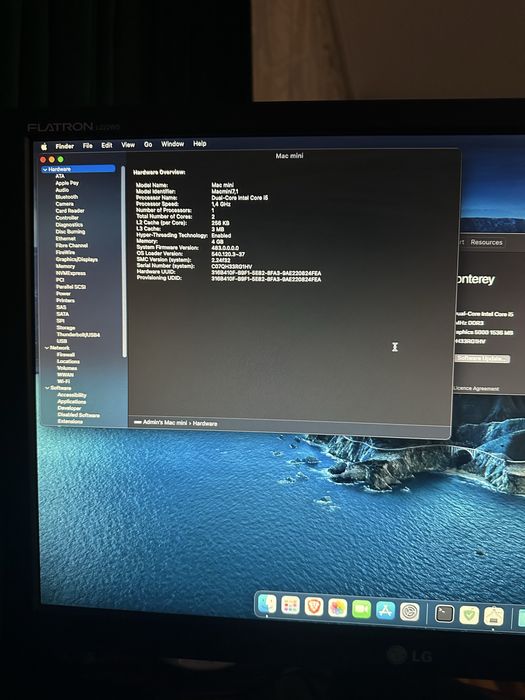Select Diagnostics in the sidebar

click(x=69, y=225)
